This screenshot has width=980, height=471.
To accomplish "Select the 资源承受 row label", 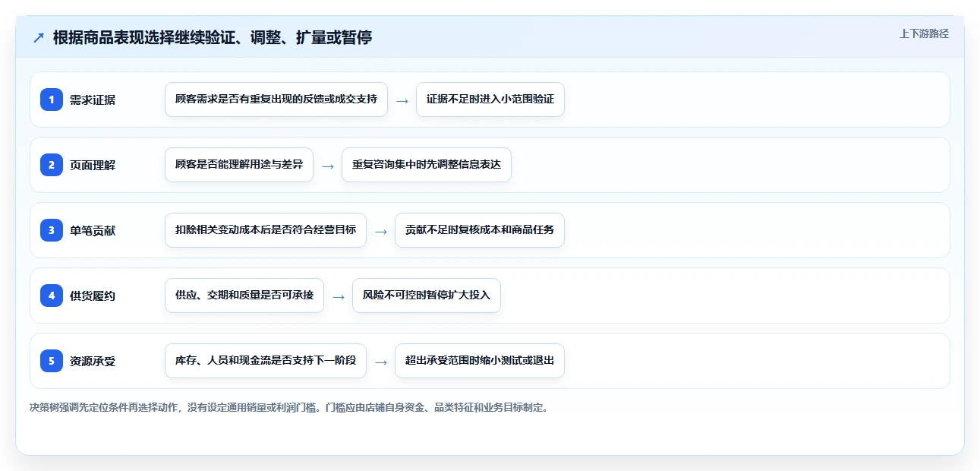I will (93, 361).
